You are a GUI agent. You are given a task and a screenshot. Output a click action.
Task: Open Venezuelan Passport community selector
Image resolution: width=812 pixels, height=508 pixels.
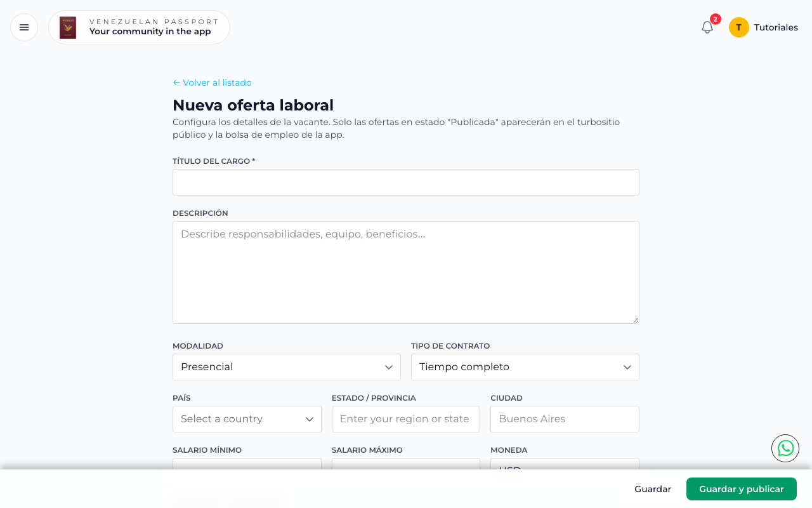[x=139, y=27]
